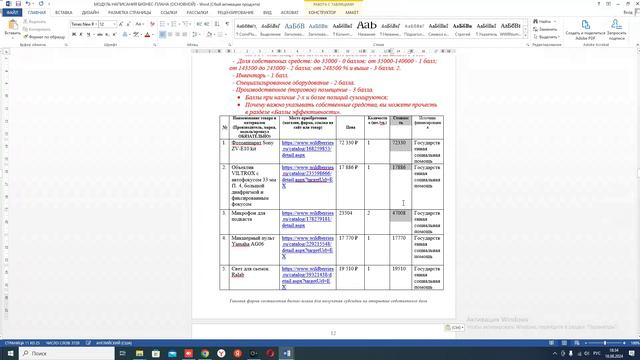Save the document from quick access toolbar
This screenshot has height=360, width=640.
pyautogui.click(x=18, y=4)
